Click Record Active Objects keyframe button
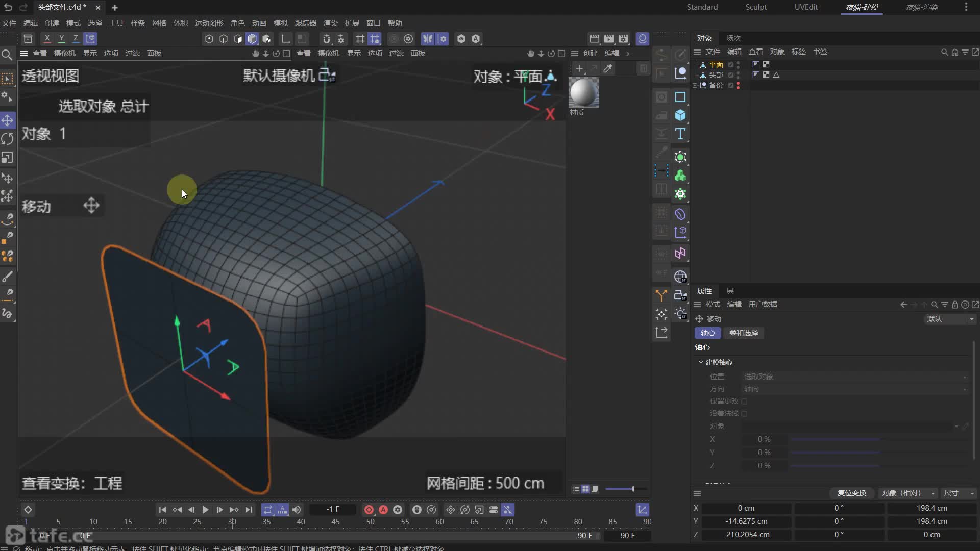This screenshot has width=980, height=551. pos(369,510)
